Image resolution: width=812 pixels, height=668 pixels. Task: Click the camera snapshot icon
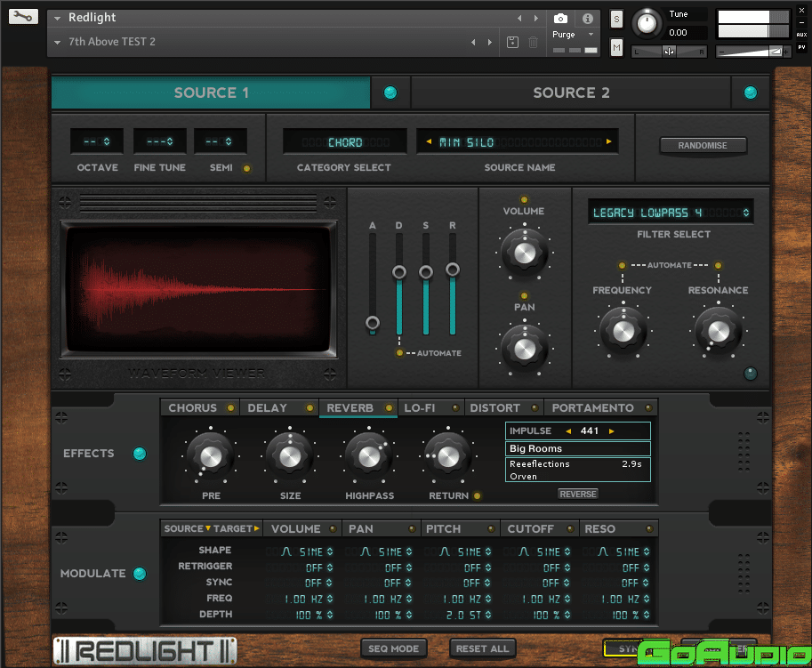coord(560,18)
